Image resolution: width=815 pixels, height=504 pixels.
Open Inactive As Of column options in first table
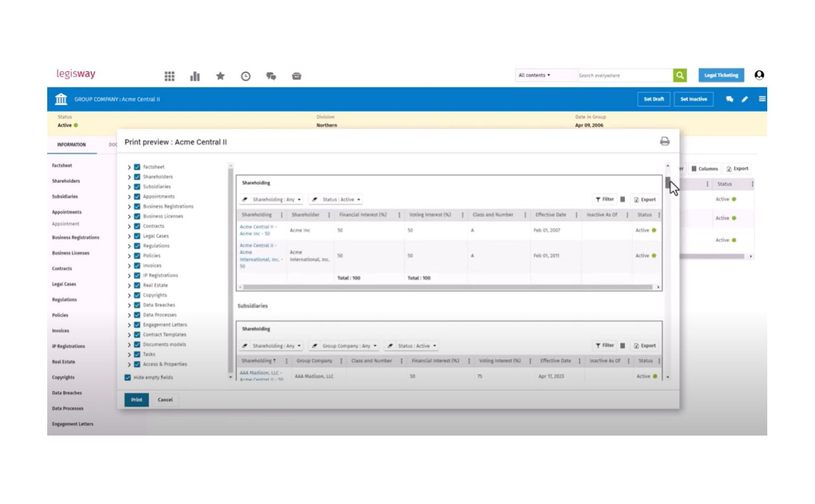(x=627, y=215)
